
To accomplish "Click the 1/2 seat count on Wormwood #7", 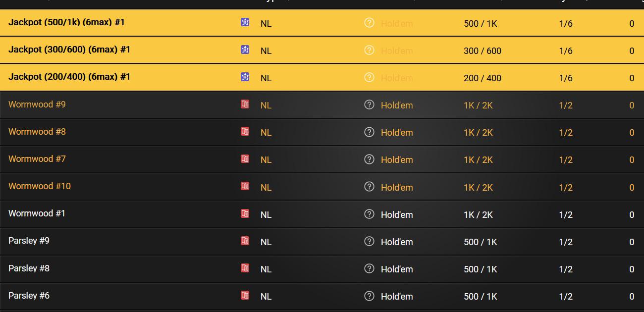I will 566,159.
